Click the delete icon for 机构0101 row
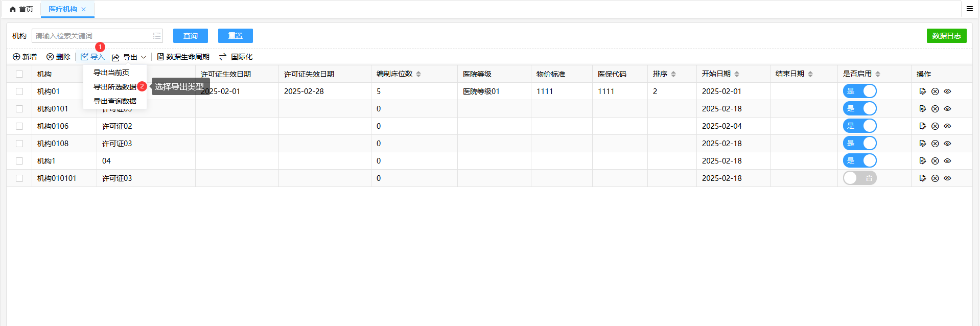 click(x=935, y=109)
